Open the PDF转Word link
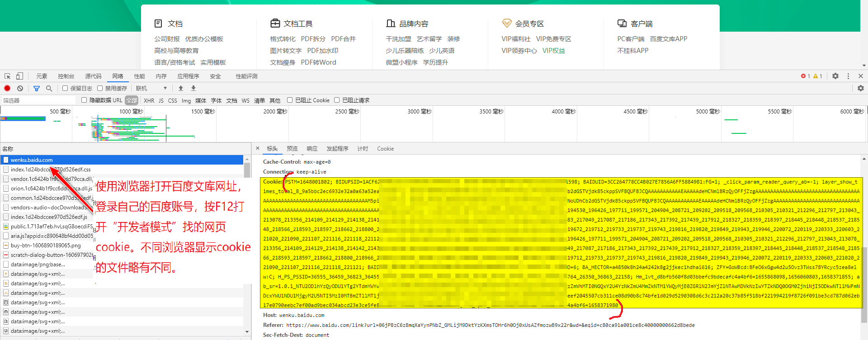This screenshot has width=868, height=340. tap(318, 62)
